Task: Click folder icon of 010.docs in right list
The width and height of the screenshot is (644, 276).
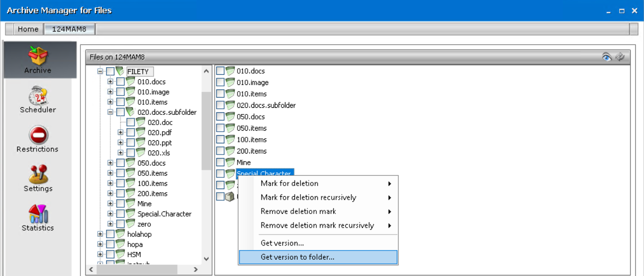Action: click(230, 71)
